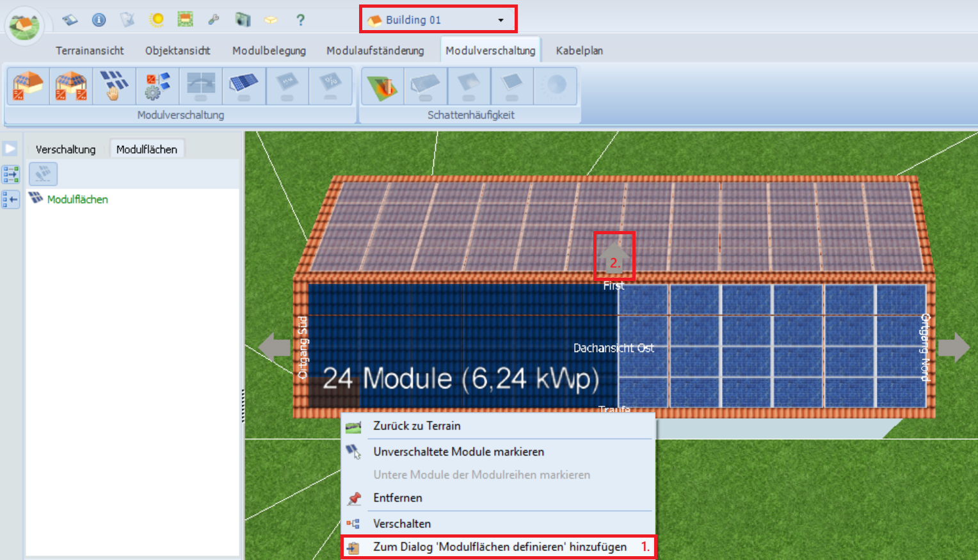Click the house with single inverter icon
The image size is (978, 560).
click(28, 86)
